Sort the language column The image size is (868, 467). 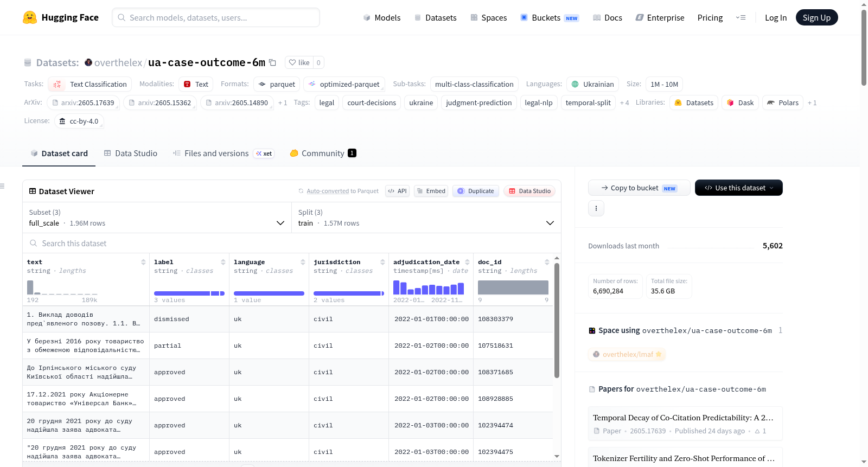[x=303, y=262]
